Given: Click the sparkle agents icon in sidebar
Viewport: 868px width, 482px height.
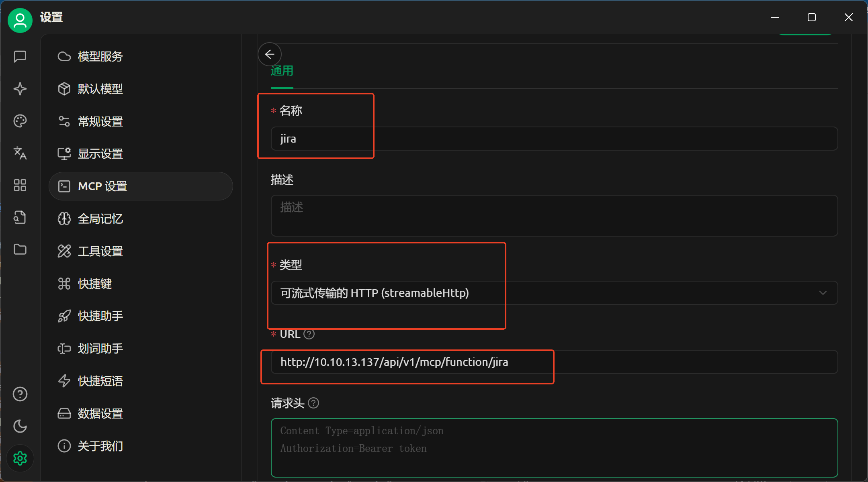Looking at the screenshot, I should tap(20, 89).
